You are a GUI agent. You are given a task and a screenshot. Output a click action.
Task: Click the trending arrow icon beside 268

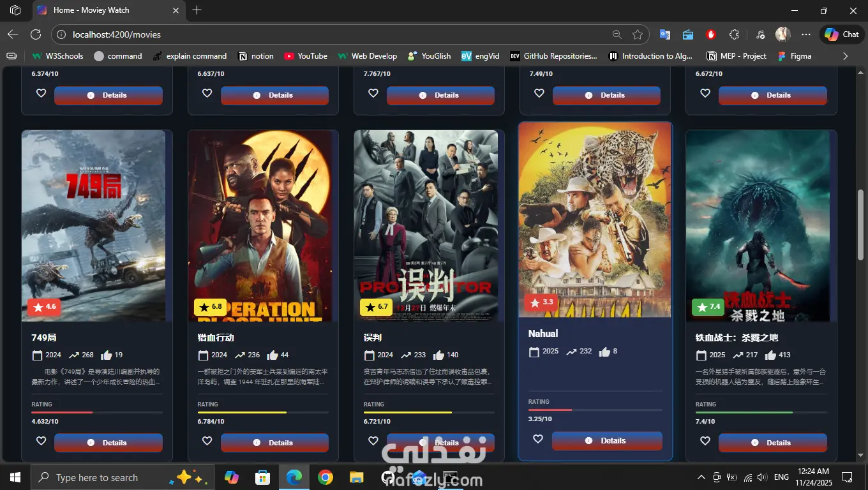(74, 355)
